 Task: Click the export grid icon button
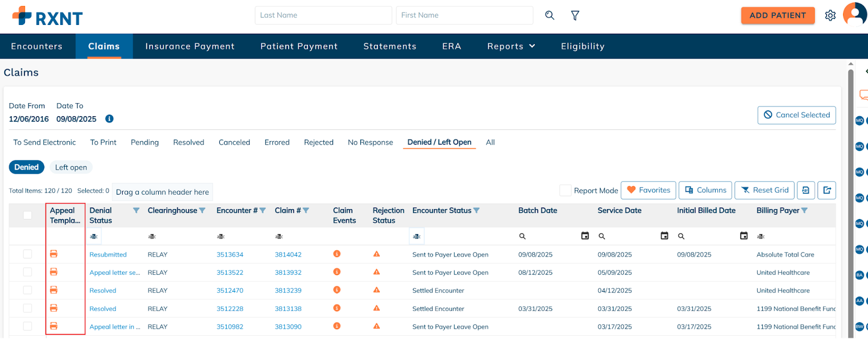coord(827,190)
